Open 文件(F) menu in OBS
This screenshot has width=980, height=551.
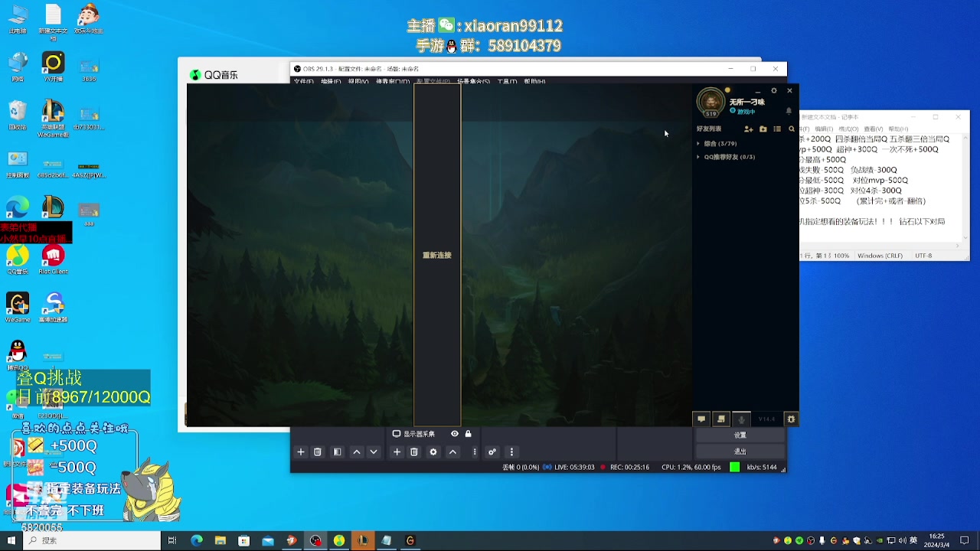[x=304, y=81]
